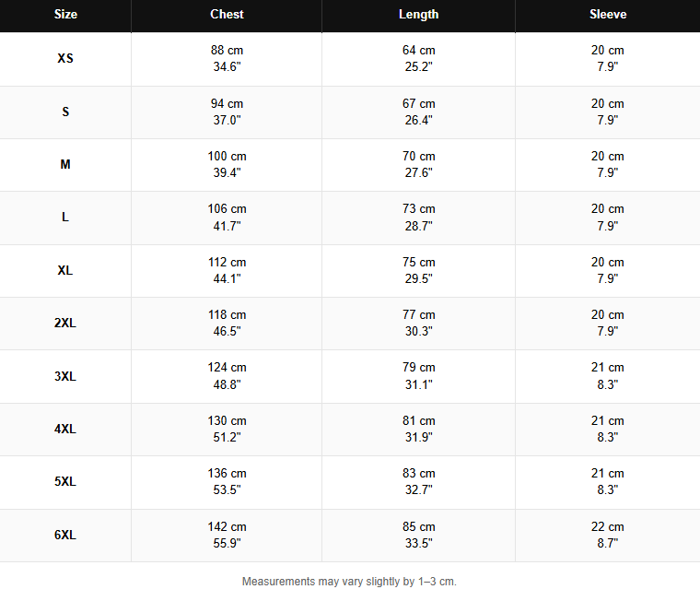The height and width of the screenshot is (601, 700).
Task: Select the XS size row label
Action: (65, 59)
